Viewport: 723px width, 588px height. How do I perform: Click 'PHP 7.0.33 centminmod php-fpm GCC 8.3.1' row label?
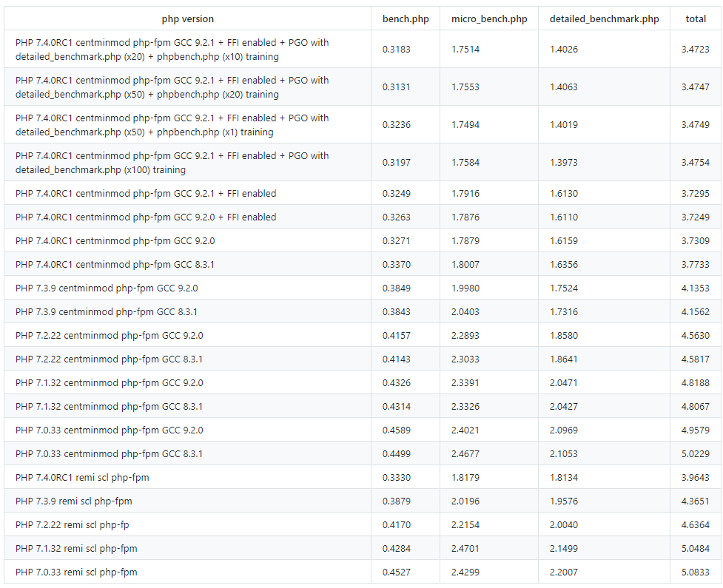click(109, 454)
